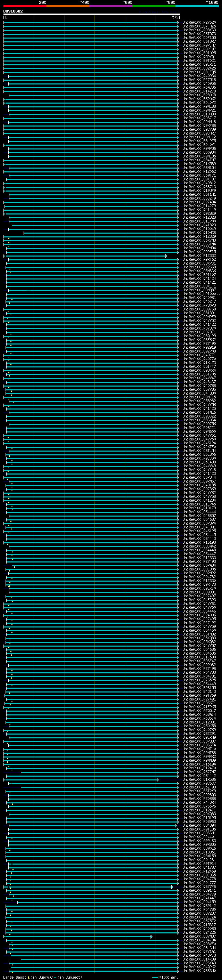
Task: Select hit label UniRef100_P27496
Action: (x=199, y=669)
